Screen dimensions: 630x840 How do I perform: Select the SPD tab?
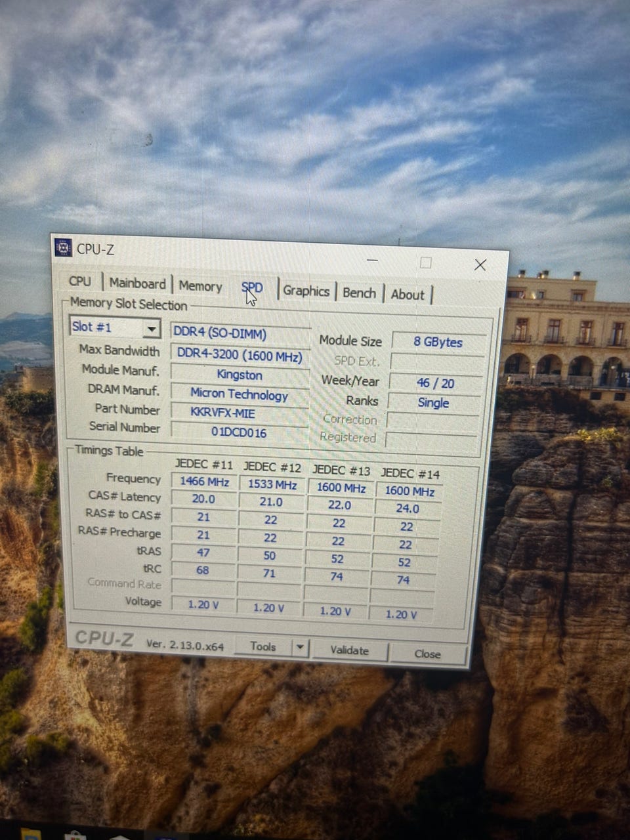click(x=252, y=287)
